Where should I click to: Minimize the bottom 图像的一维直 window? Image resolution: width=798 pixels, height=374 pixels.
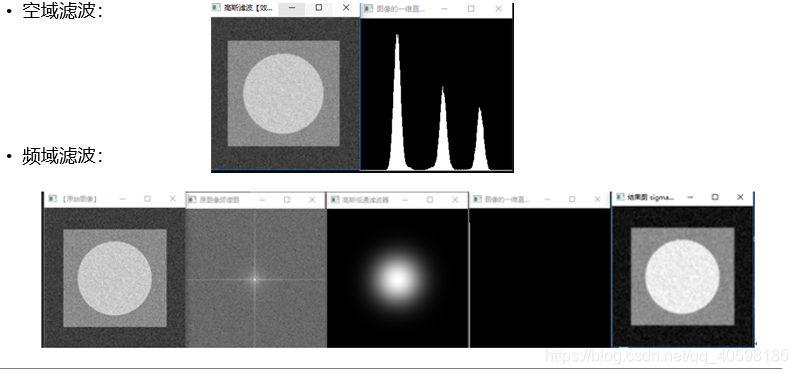point(548,199)
